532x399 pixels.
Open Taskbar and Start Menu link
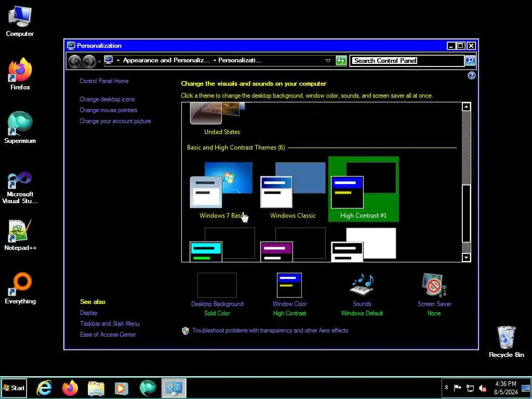110,323
